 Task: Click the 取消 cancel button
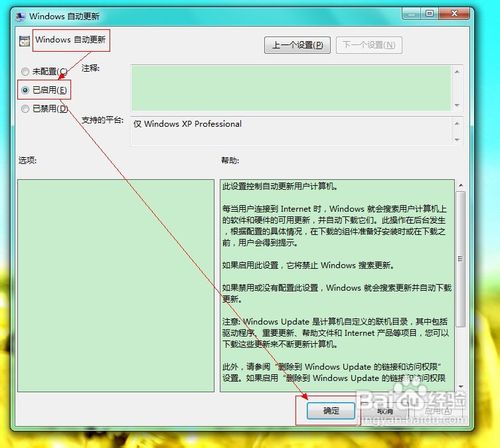click(384, 411)
